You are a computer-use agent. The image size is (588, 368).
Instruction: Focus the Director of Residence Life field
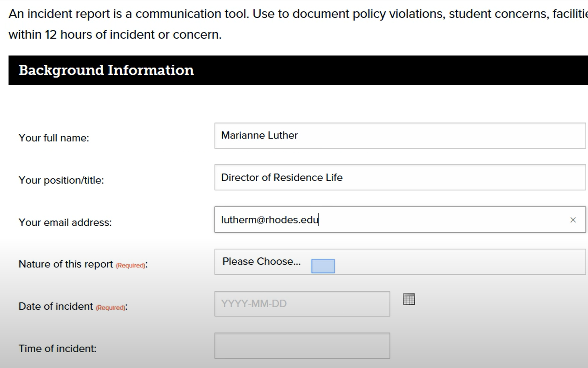pyautogui.click(x=400, y=177)
